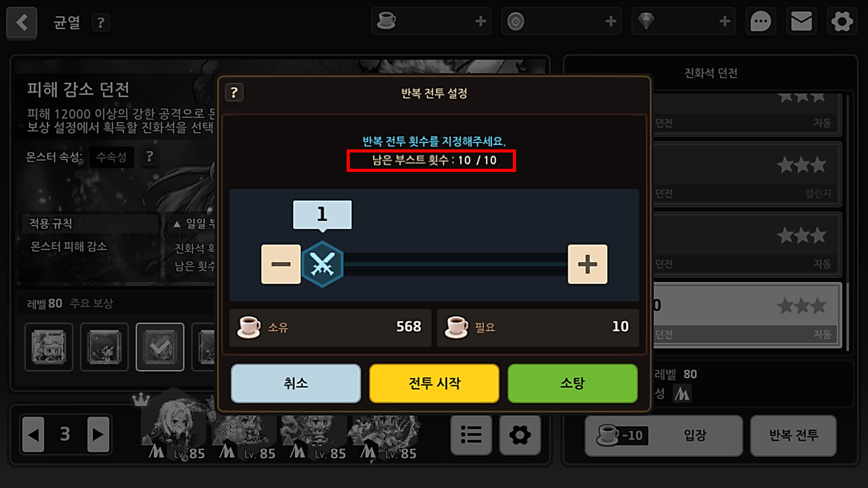Open the chat speech bubble icon
868x488 pixels.
click(760, 22)
